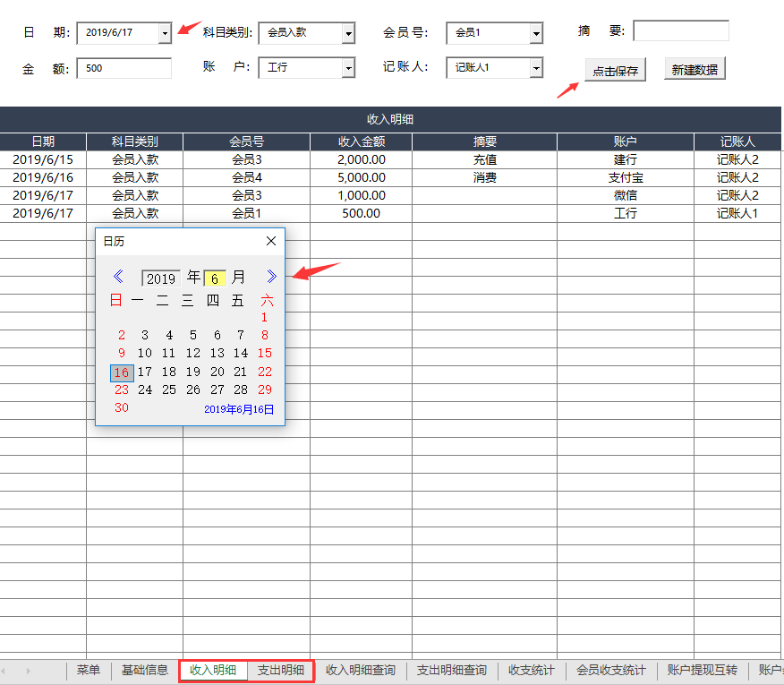Select cell with amount 5,000.00
This screenshot has height=685, width=784.
362,177
